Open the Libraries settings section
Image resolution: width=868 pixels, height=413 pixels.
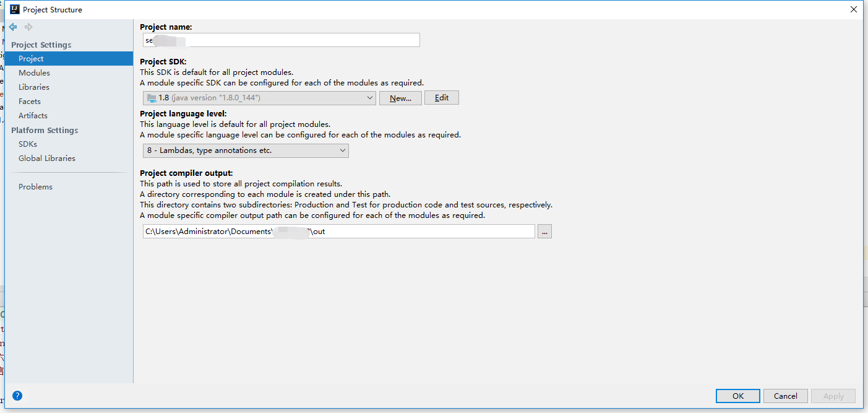coord(34,87)
